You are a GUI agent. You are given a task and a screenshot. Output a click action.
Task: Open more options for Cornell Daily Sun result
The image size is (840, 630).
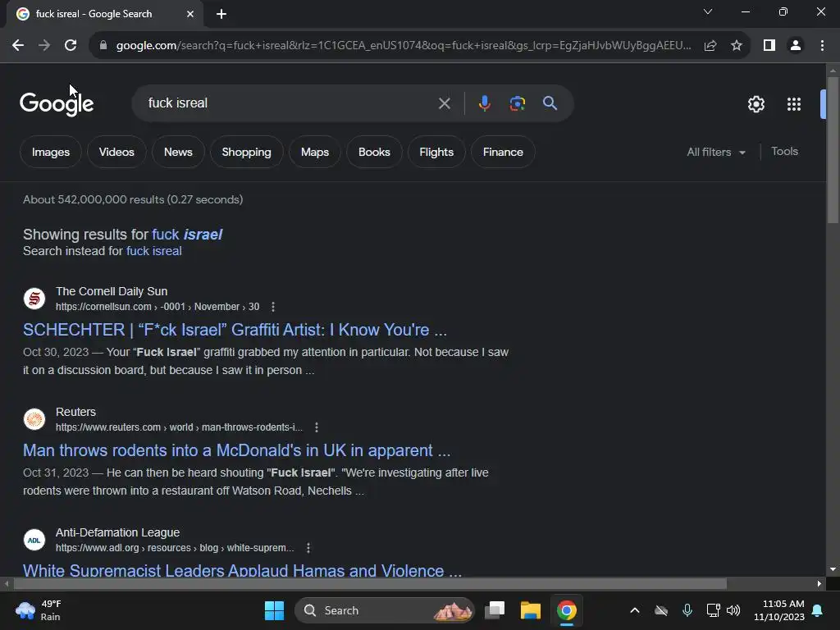(x=273, y=307)
